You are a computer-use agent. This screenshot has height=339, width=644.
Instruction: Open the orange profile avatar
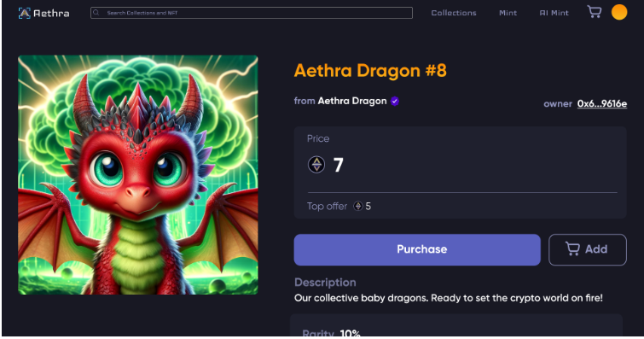click(x=619, y=12)
